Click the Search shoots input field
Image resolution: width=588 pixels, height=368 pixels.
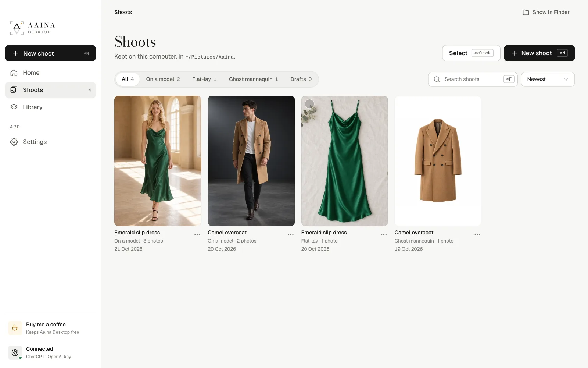473,79
